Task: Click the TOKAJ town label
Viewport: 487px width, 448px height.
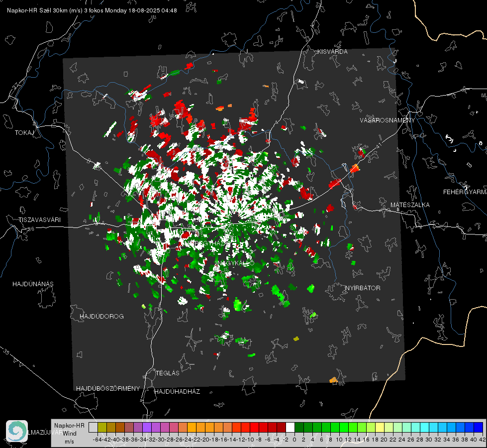Action: [24, 133]
